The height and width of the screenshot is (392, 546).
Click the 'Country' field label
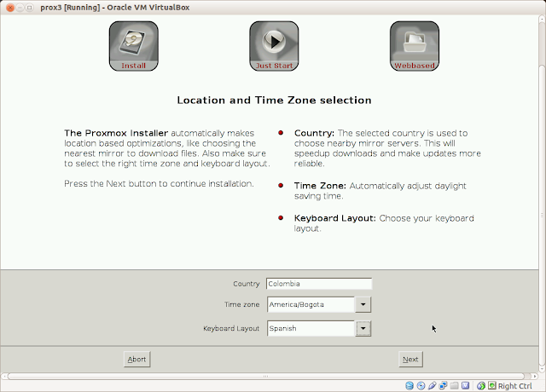[247, 284]
